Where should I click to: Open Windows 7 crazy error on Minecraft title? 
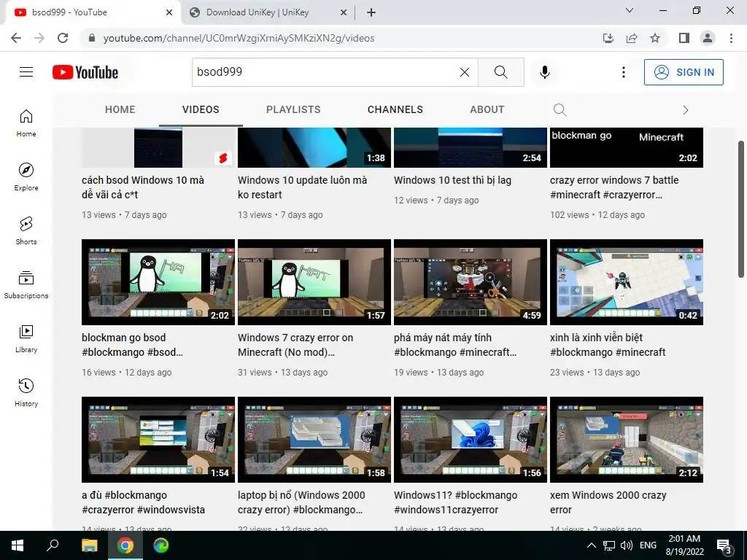click(295, 345)
